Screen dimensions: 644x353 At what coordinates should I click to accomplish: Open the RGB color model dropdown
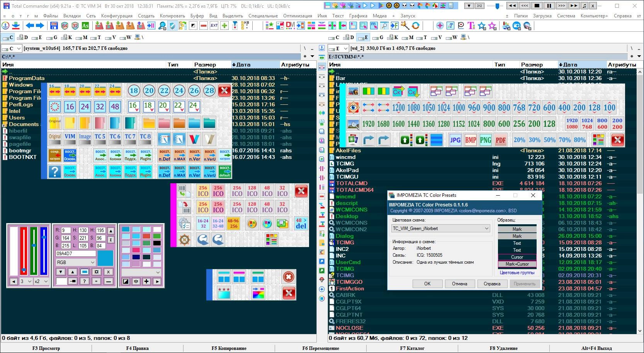75,262
